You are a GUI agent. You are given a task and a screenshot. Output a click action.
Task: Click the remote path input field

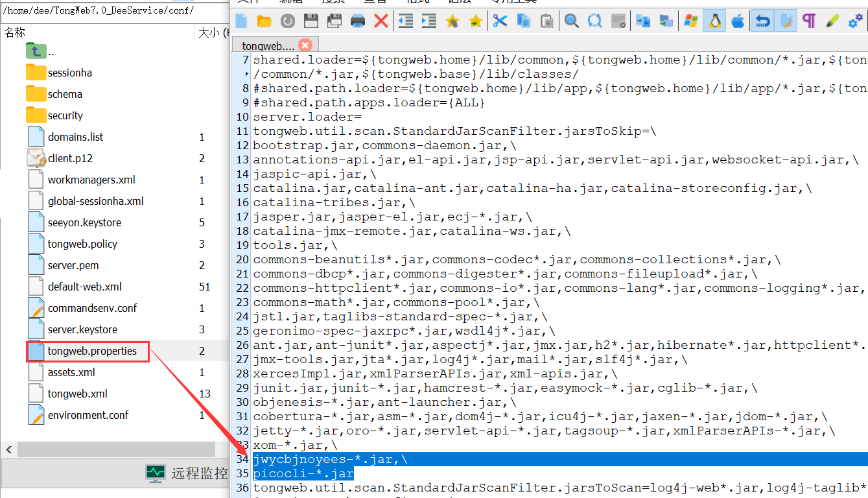(113, 11)
